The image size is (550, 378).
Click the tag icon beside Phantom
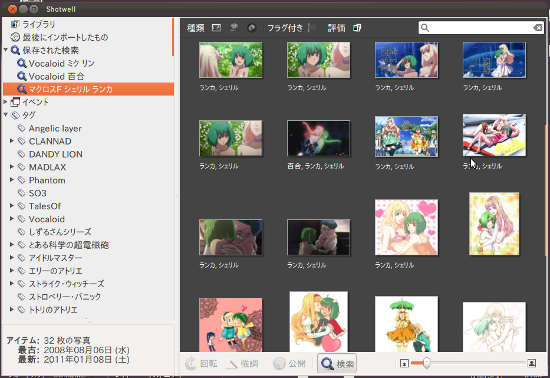(22, 180)
